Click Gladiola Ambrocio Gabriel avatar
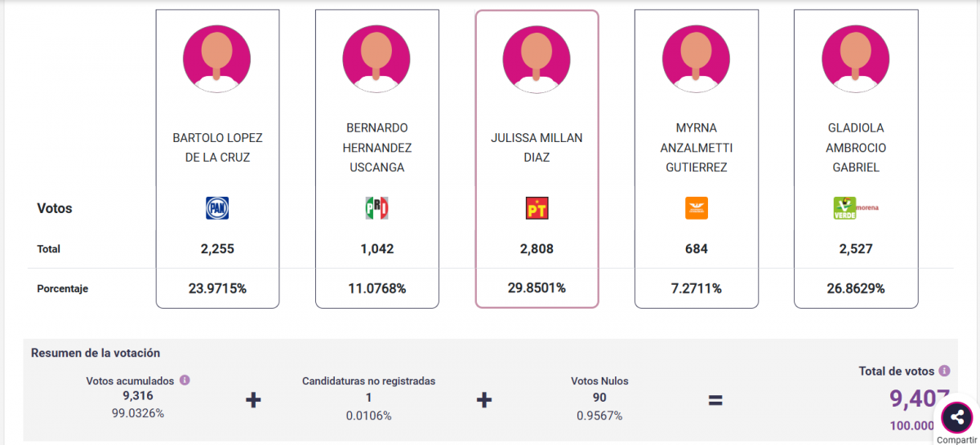Screen dimensions: 980x445 tap(855, 58)
